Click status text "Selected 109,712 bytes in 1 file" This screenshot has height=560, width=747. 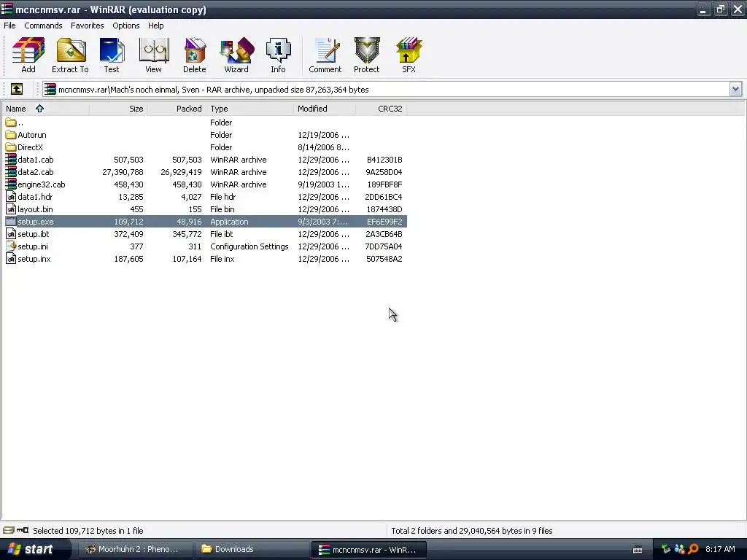(x=88, y=531)
